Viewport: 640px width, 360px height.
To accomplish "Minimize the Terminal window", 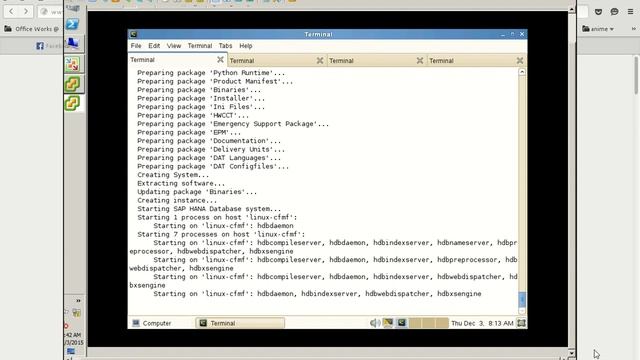I will click(502, 35).
